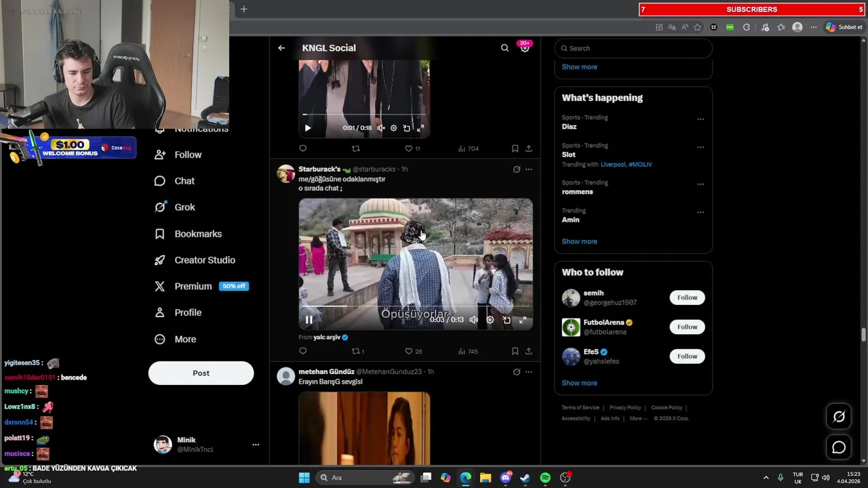Open more options on Starburack's post
This screenshot has width=868, height=488.
[x=529, y=169]
